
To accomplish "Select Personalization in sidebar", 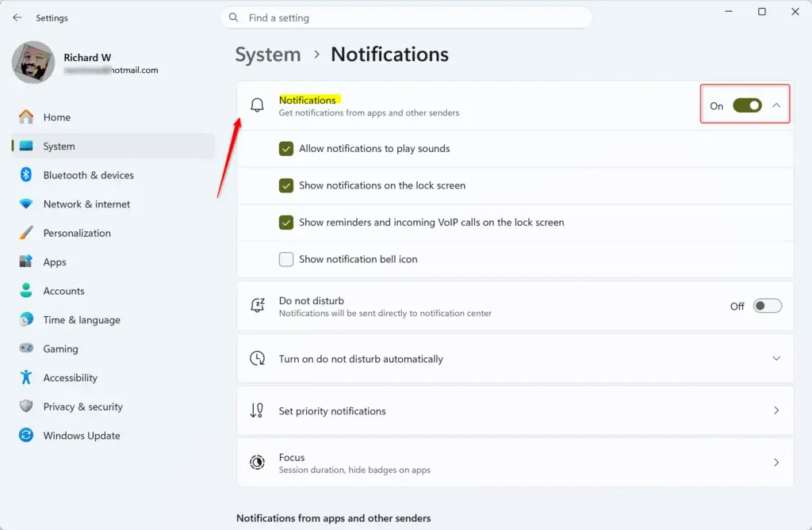I will tap(113, 234).
